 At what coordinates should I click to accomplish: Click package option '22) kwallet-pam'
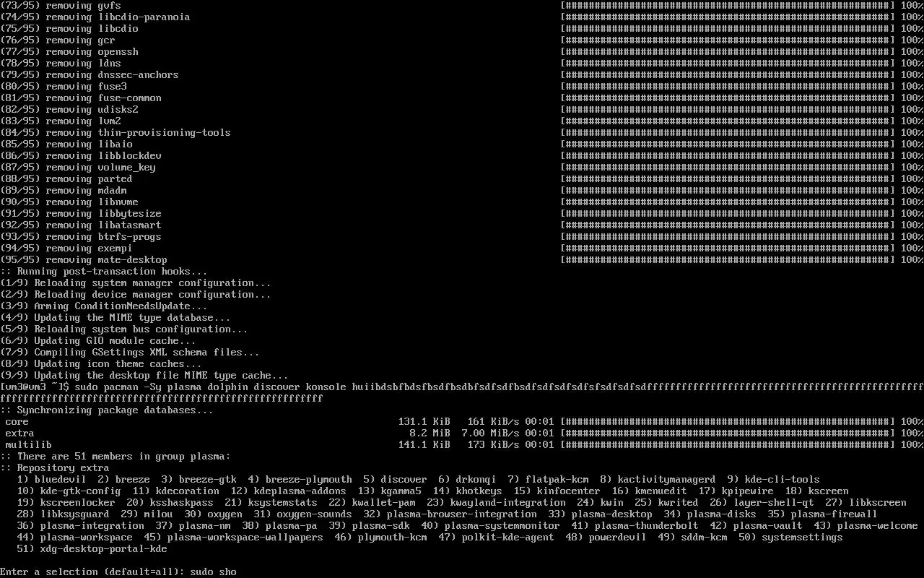tap(372, 502)
